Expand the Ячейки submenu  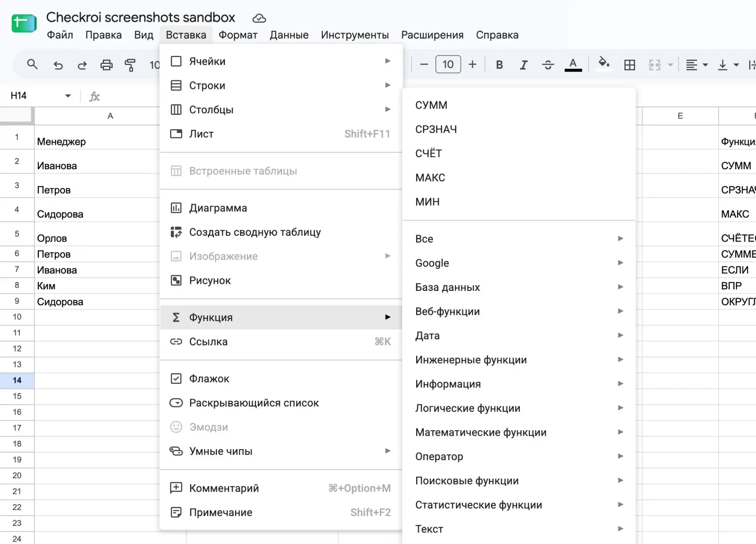281,61
